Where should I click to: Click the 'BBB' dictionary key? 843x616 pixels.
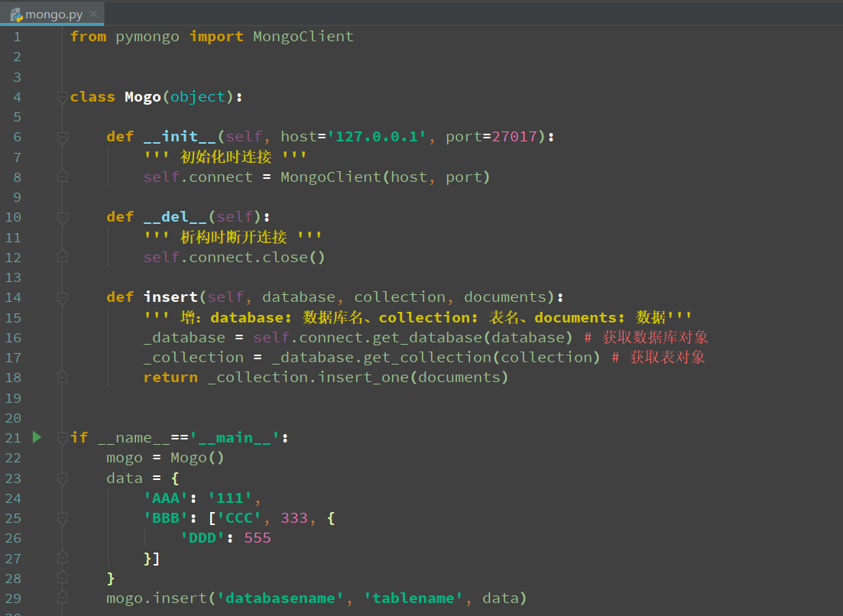coord(166,518)
